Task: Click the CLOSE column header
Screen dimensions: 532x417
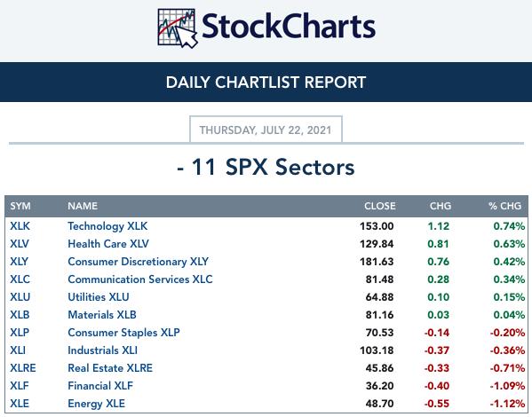Action: click(x=380, y=206)
